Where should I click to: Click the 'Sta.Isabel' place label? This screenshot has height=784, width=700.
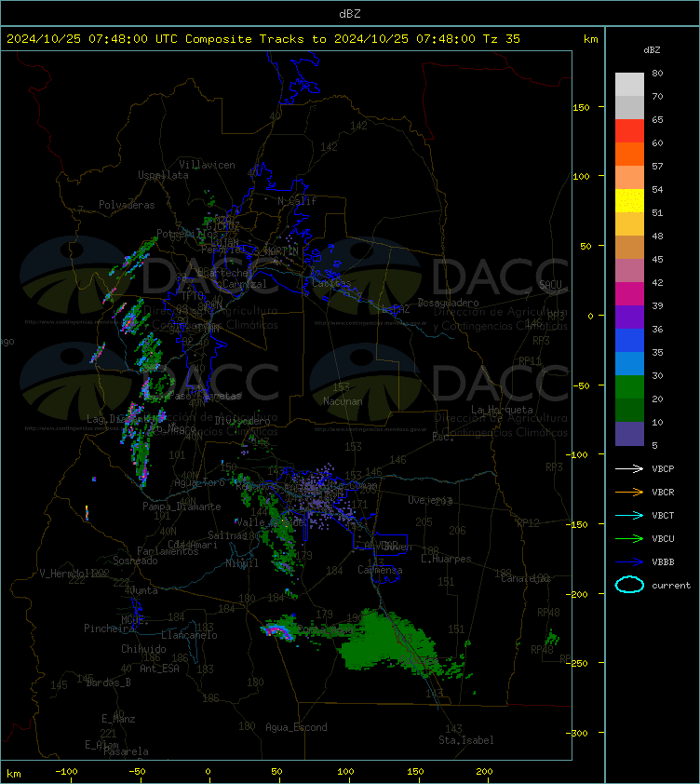[466, 740]
